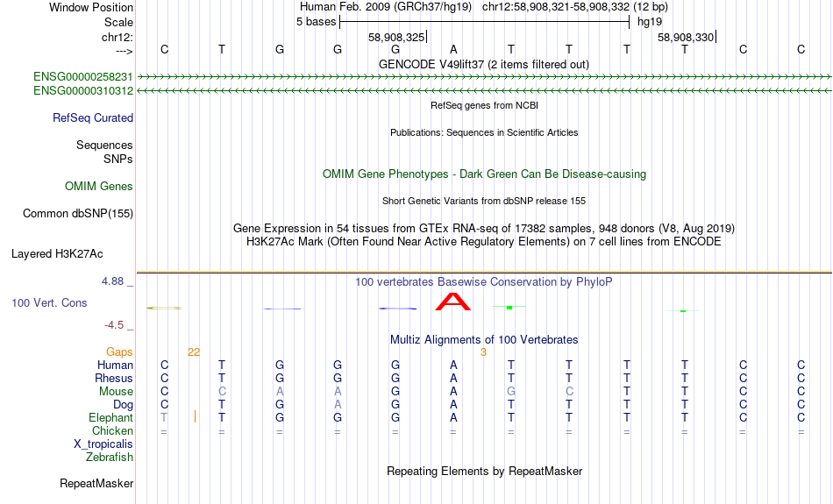Image resolution: width=833 pixels, height=504 pixels.
Task: Click the -4.5 PhyloP lower scale value
Action: click(x=114, y=325)
